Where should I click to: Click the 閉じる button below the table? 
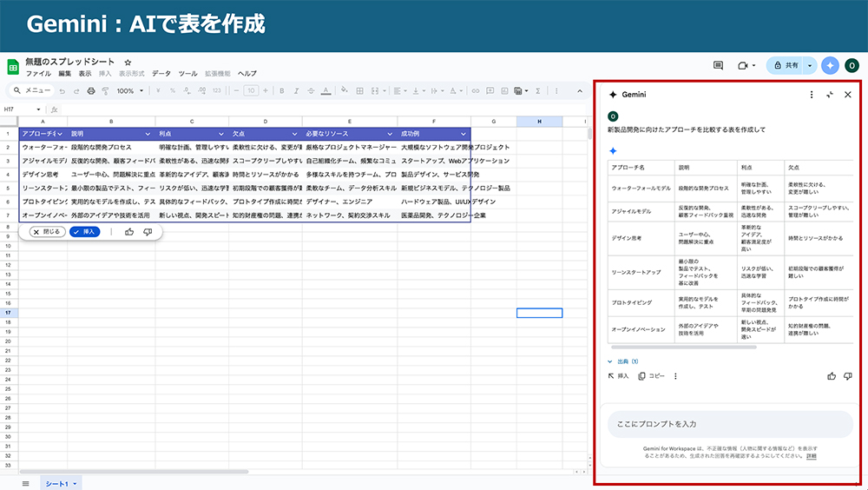(x=48, y=232)
